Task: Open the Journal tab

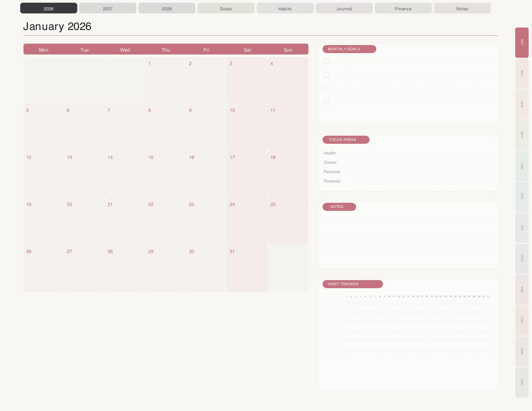Action: tap(344, 8)
